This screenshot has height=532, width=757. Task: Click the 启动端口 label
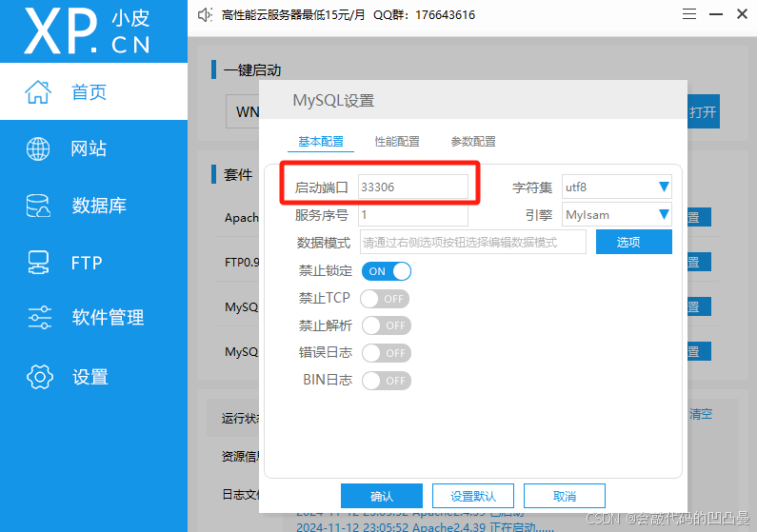click(321, 187)
